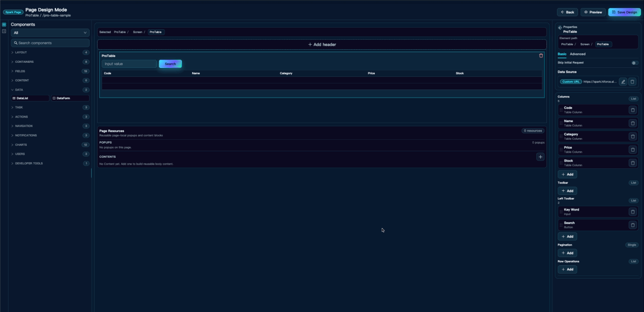Add new content with the plus icon
The height and width of the screenshot is (312, 644).
coord(540,157)
